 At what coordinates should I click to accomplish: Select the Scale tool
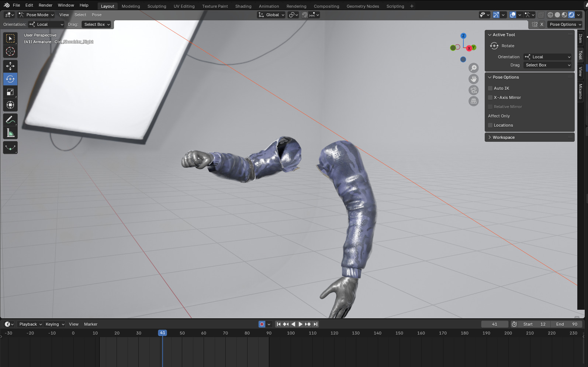pyautogui.click(x=10, y=92)
